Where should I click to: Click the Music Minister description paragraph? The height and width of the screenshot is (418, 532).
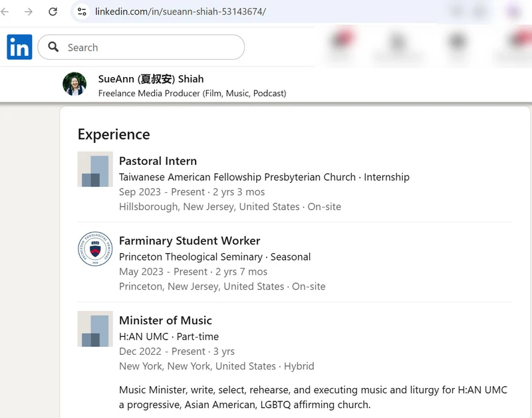pyautogui.click(x=313, y=397)
